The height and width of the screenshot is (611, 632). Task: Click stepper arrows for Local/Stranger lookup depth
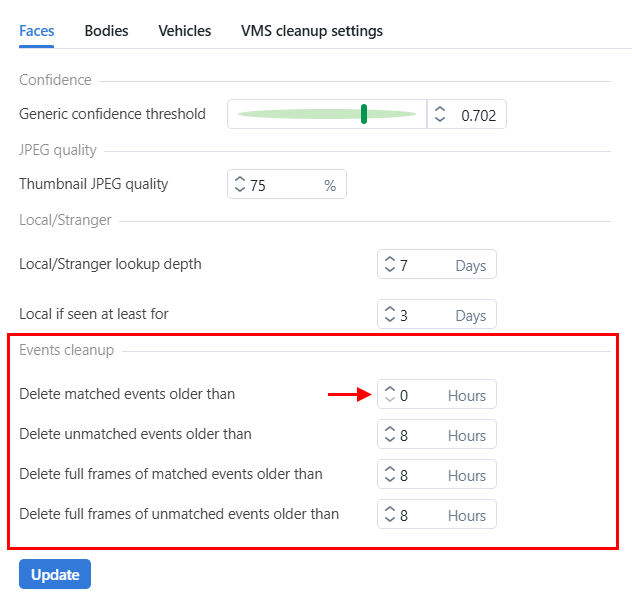[389, 265]
